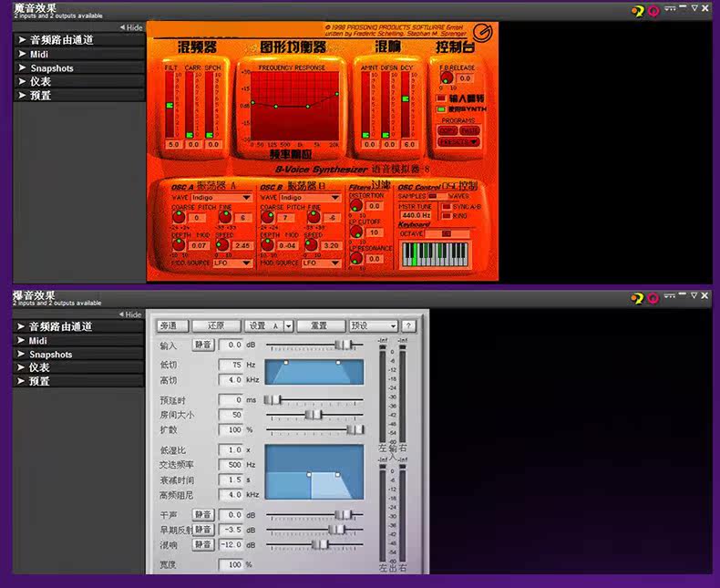Open the OSC B Wave Indigo dropdown
Viewport: 720px width, 588px height.
310,198
